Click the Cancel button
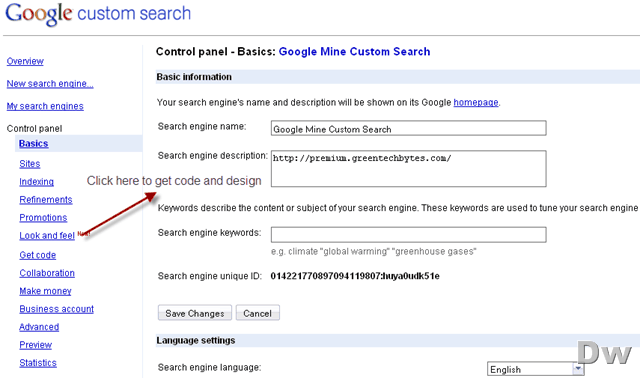 pos(258,313)
